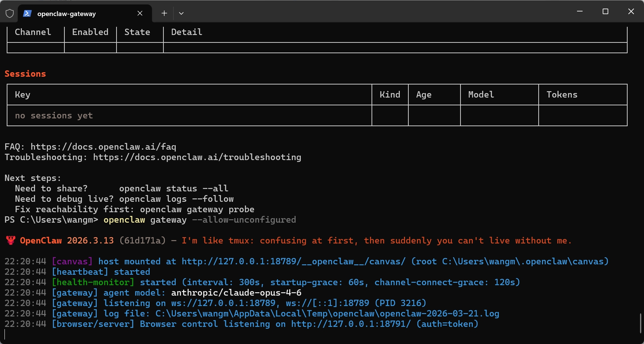Click the agent model name anthropic/claude-opus-4-6
Screen dimensions: 644x344
coord(236,293)
